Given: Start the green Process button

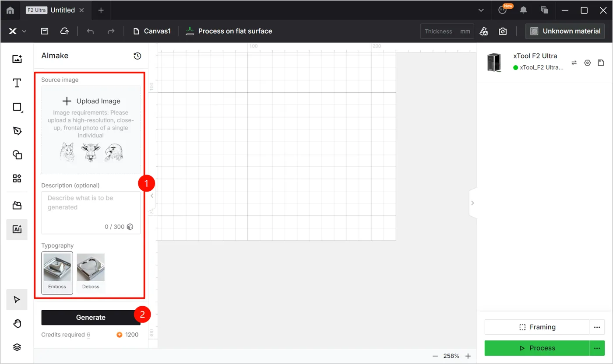Looking at the screenshot, I should click(537, 348).
